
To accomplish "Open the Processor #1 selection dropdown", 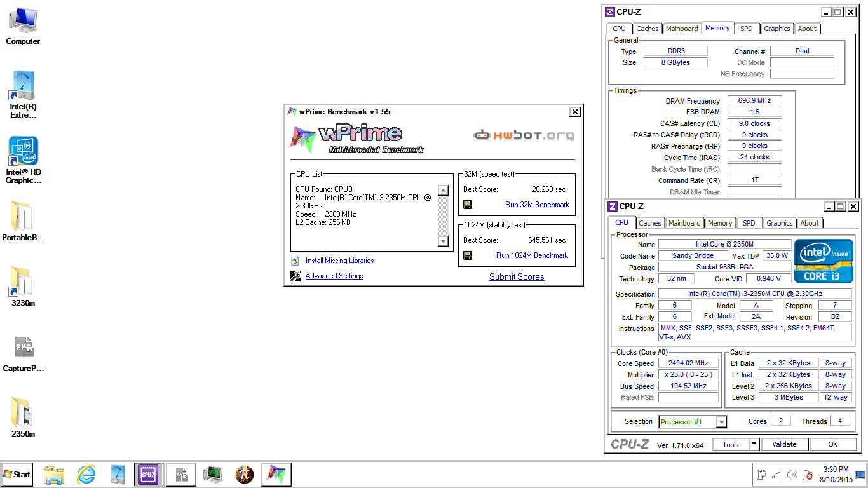I will tap(693, 422).
